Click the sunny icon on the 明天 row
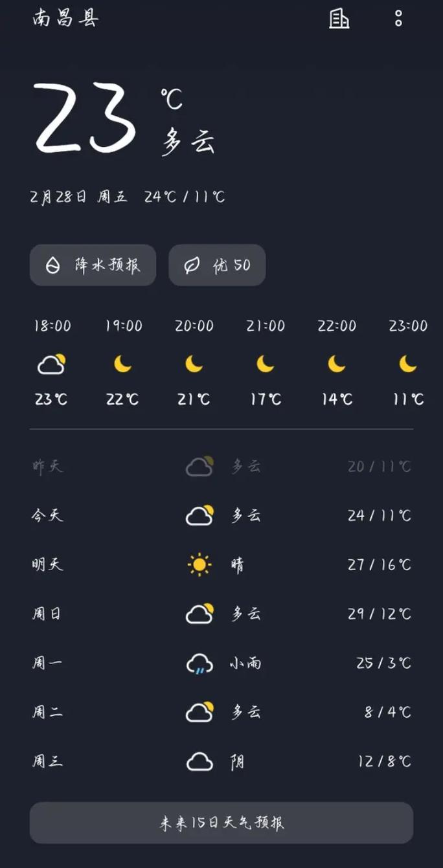 [x=199, y=564]
